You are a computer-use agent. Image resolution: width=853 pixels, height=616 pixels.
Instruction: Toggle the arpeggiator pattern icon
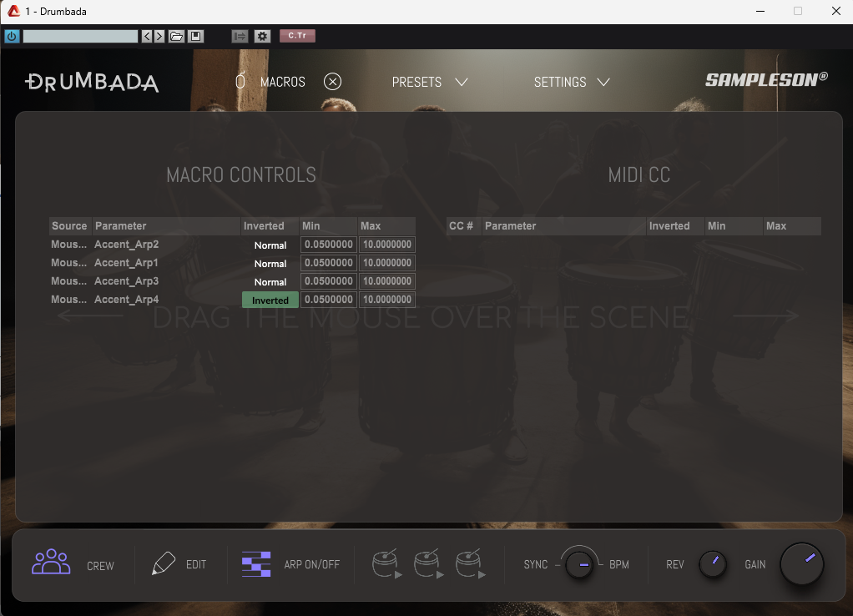pyautogui.click(x=256, y=563)
